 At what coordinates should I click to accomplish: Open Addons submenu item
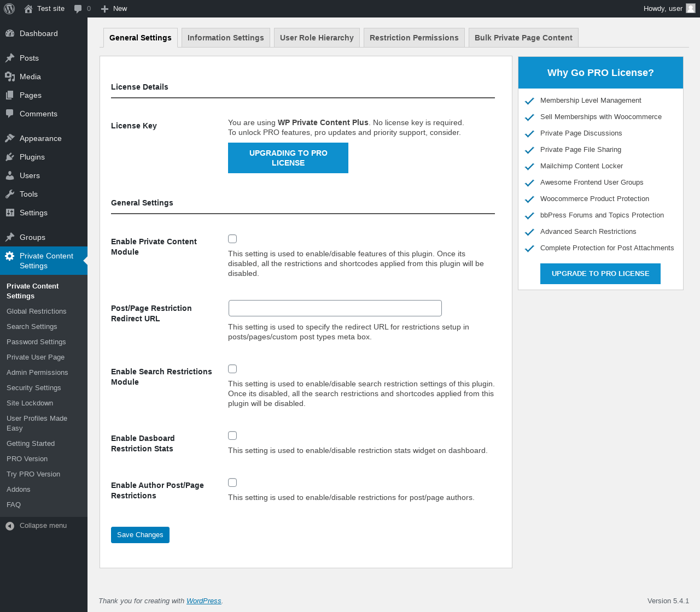(x=19, y=490)
